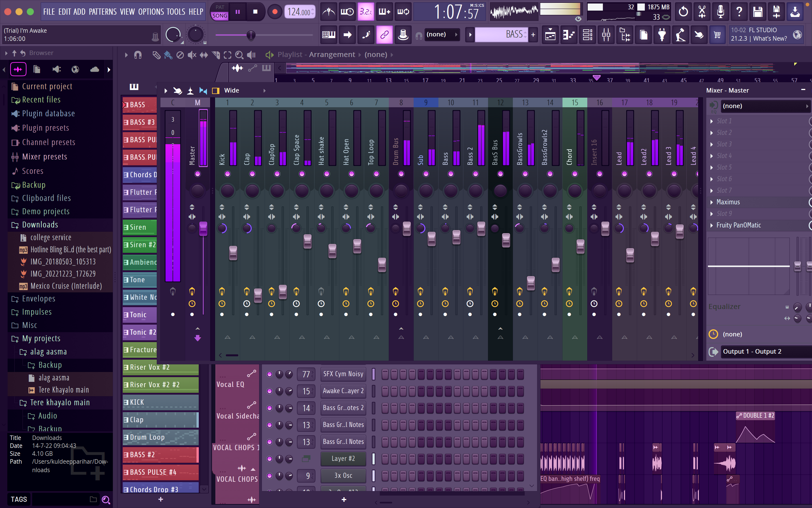Click the Save project icon
This screenshot has width=812, height=508.
758,12
